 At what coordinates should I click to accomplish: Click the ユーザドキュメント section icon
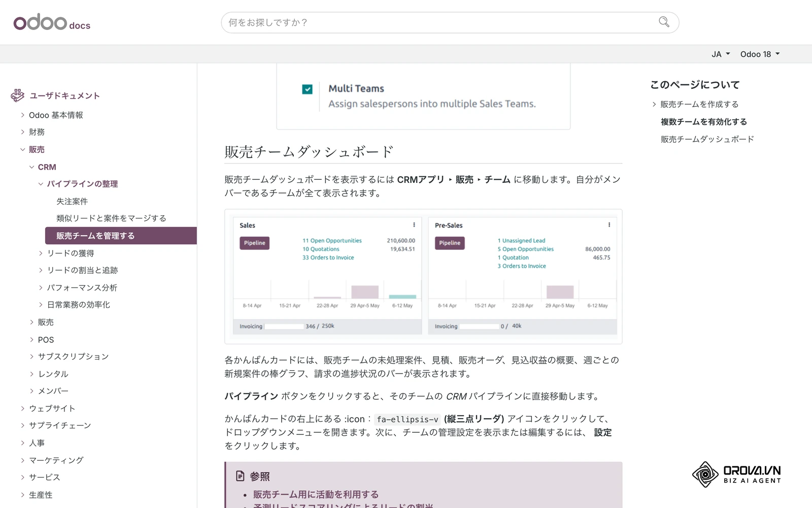(18, 96)
